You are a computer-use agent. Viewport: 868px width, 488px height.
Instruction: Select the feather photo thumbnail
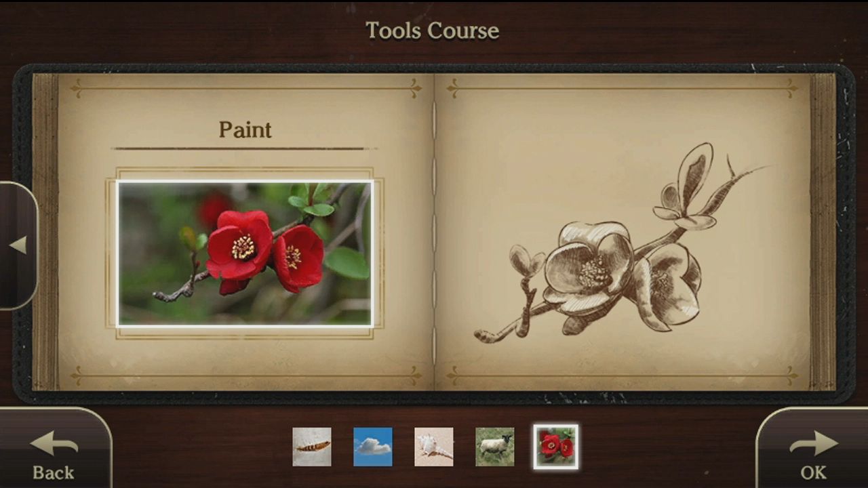[x=312, y=447]
